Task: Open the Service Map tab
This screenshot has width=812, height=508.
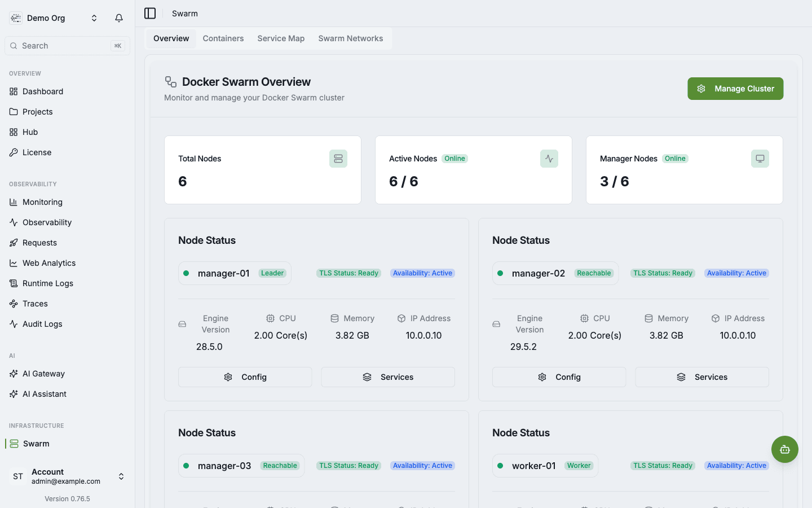Action: click(281, 38)
